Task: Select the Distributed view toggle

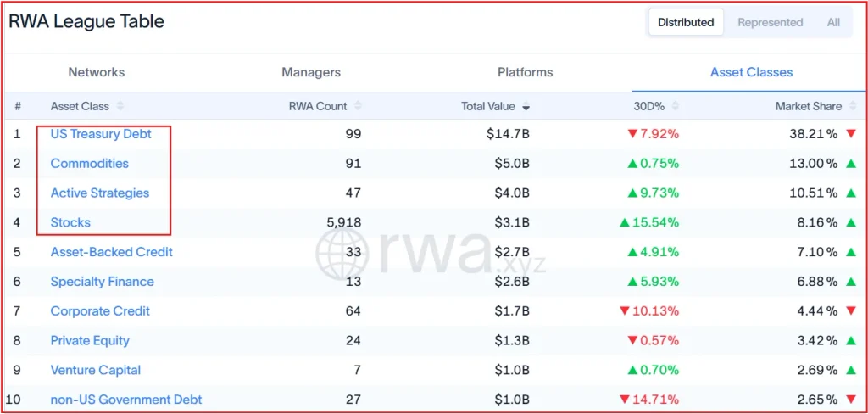Action: [x=686, y=23]
